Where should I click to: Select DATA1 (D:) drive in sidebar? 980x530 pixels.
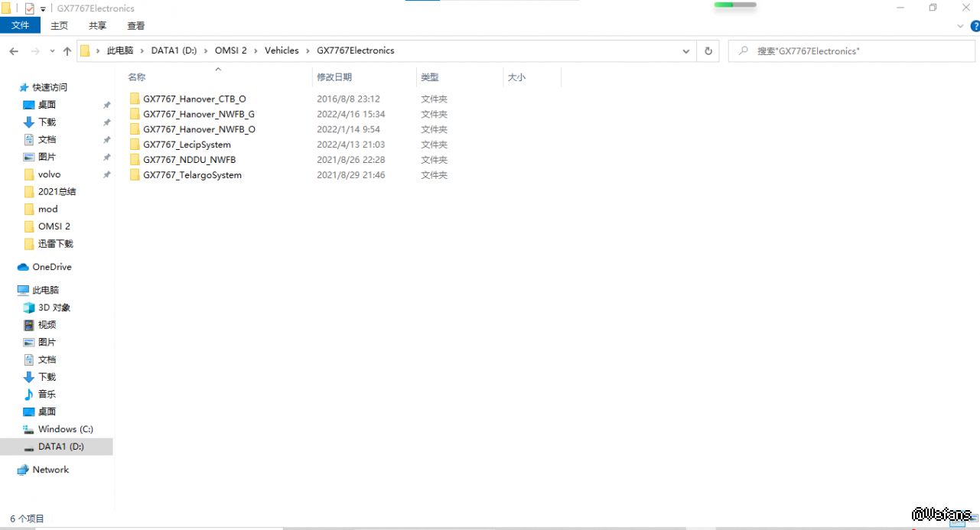pos(60,447)
